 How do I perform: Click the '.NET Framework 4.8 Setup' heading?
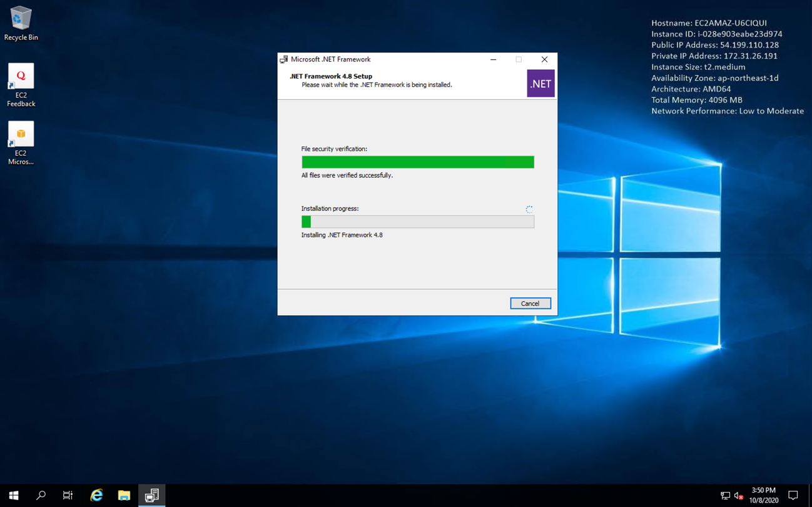click(x=331, y=76)
